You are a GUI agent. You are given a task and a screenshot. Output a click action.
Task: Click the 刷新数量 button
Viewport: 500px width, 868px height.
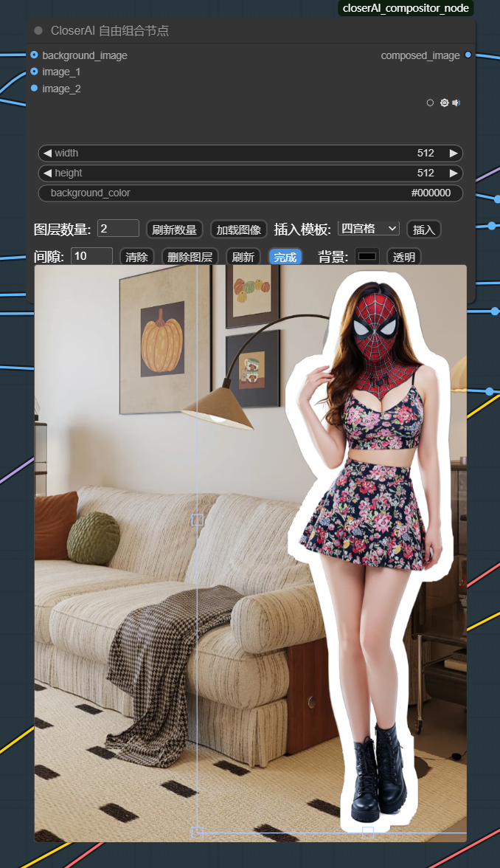174,230
